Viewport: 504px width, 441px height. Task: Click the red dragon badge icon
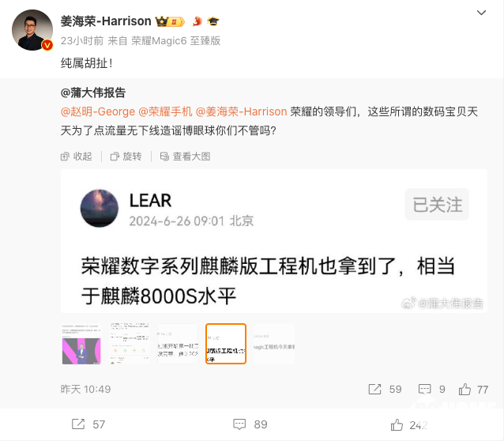[197, 21]
